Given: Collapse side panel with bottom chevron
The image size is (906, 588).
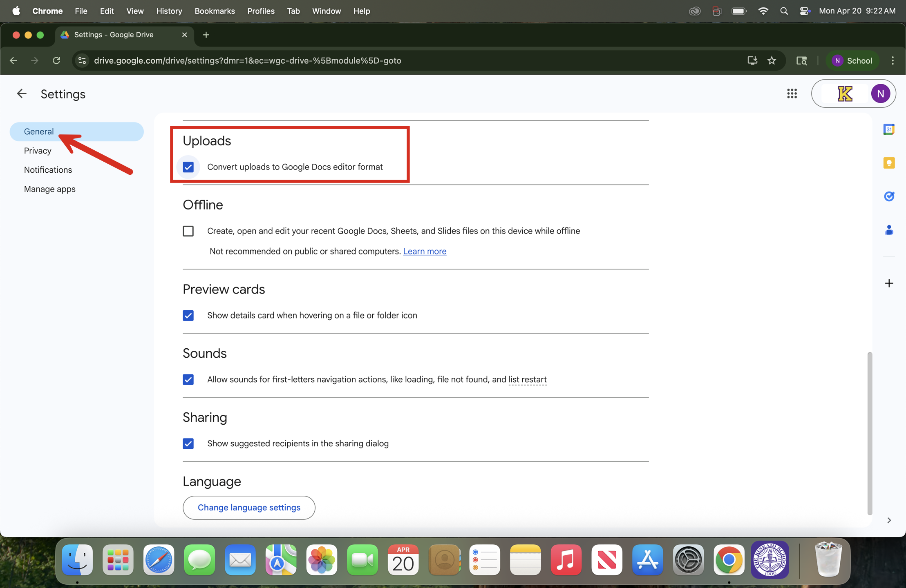Looking at the screenshot, I should pyautogui.click(x=888, y=520).
